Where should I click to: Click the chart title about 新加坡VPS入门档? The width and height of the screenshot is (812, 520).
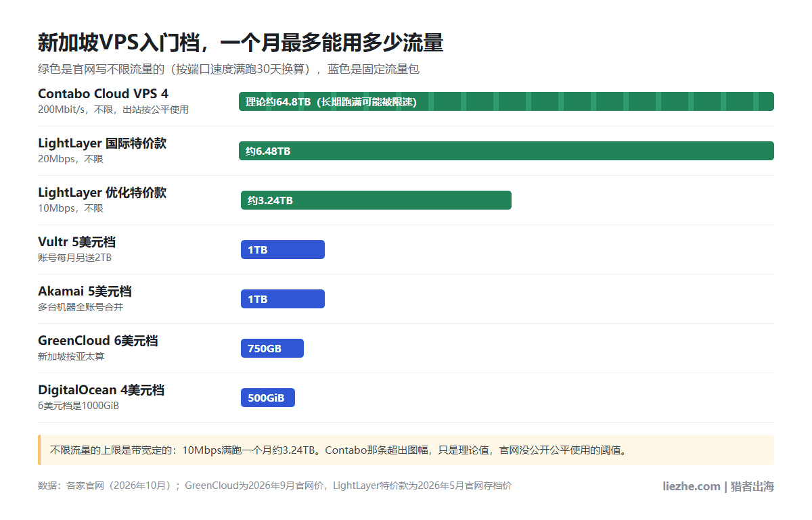point(240,43)
